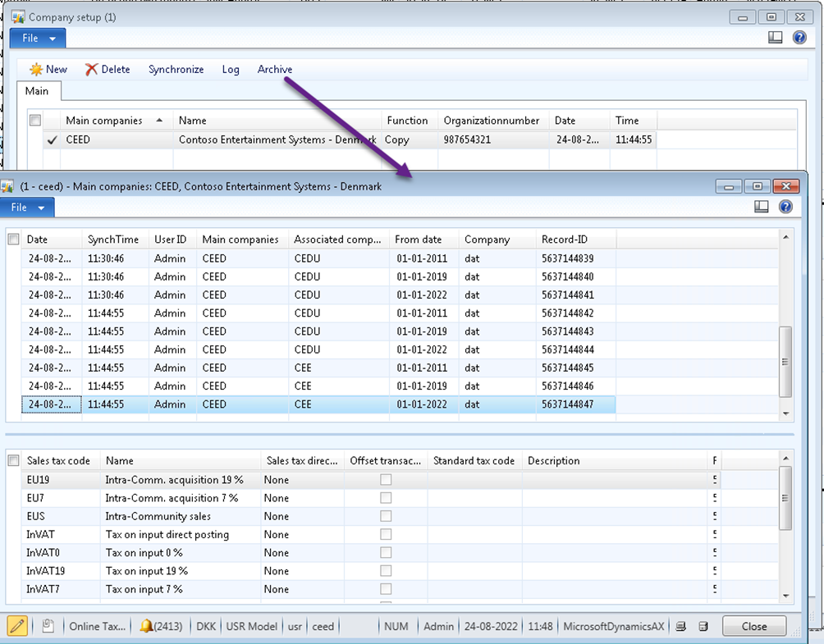Click down arrow of Sales tax grid scrollbar
The image size is (824, 644).
785,596
